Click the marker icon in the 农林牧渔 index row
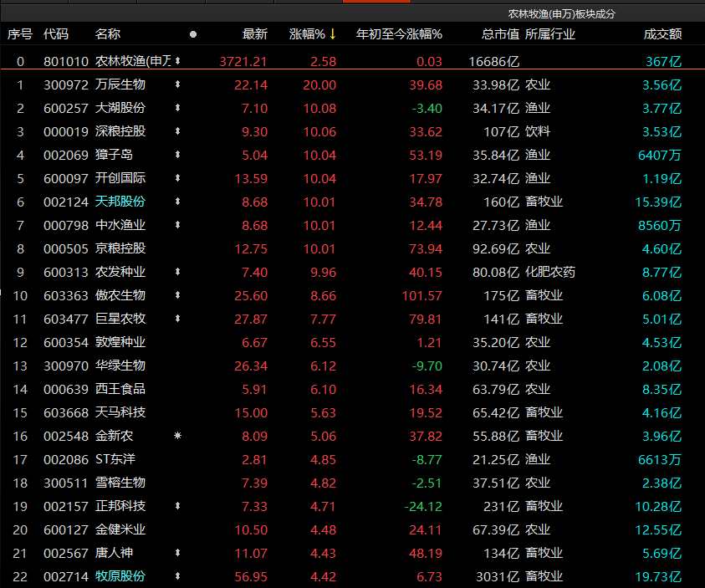 click(x=177, y=60)
